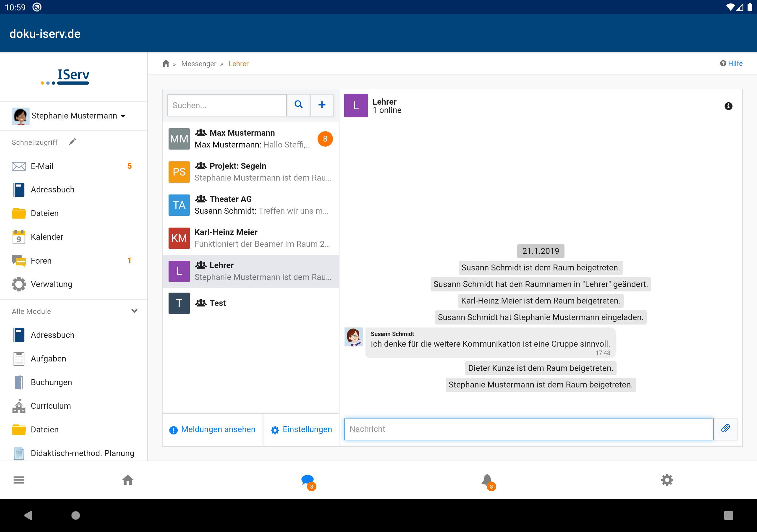Collapse the Alle Module section chevron
757x532 pixels.
click(x=134, y=311)
